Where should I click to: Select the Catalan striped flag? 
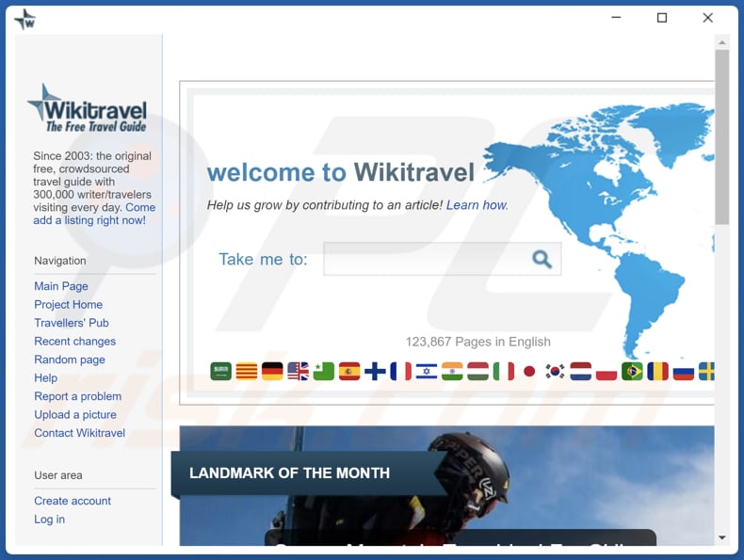point(247,371)
